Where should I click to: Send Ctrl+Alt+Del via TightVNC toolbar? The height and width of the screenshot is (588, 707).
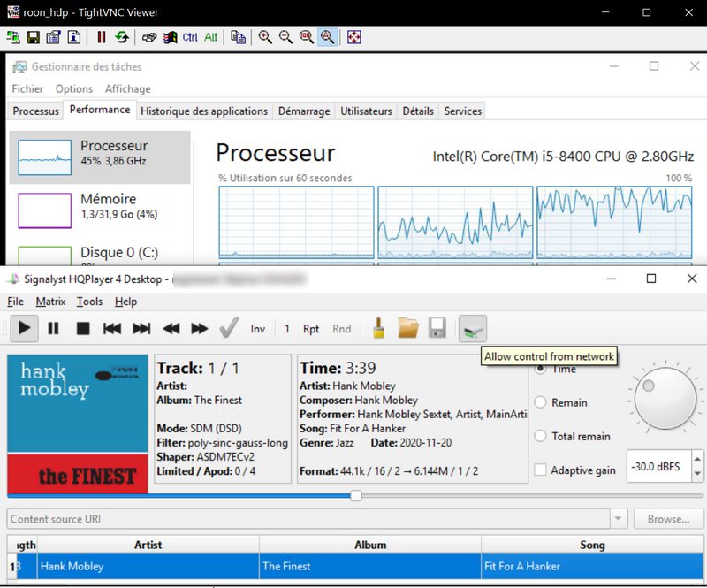pyautogui.click(x=149, y=37)
